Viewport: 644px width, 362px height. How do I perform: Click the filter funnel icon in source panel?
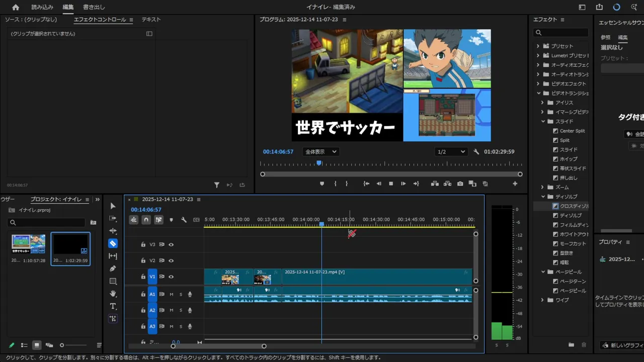217,185
